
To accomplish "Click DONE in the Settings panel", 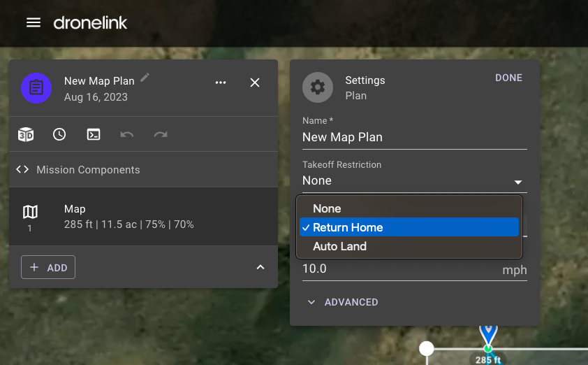I will point(508,78).
